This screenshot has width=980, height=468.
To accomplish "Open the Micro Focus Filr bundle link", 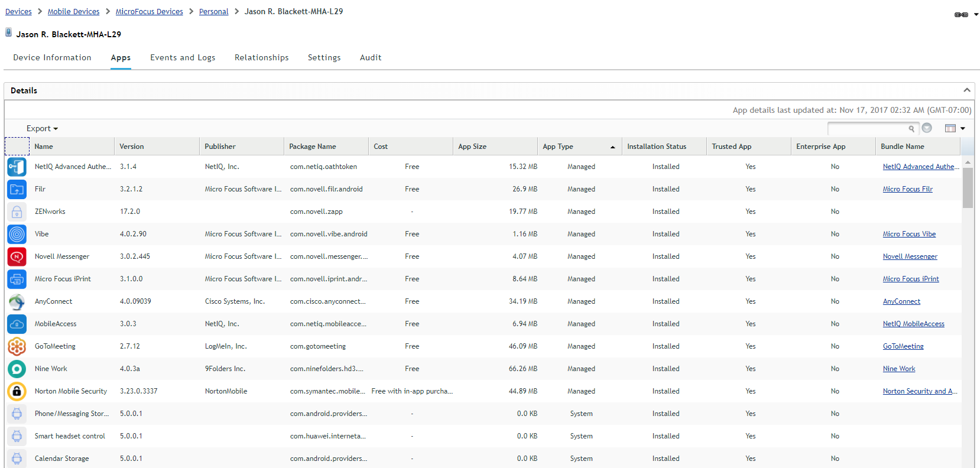I will pyautogui.click(x=907, y=189).
